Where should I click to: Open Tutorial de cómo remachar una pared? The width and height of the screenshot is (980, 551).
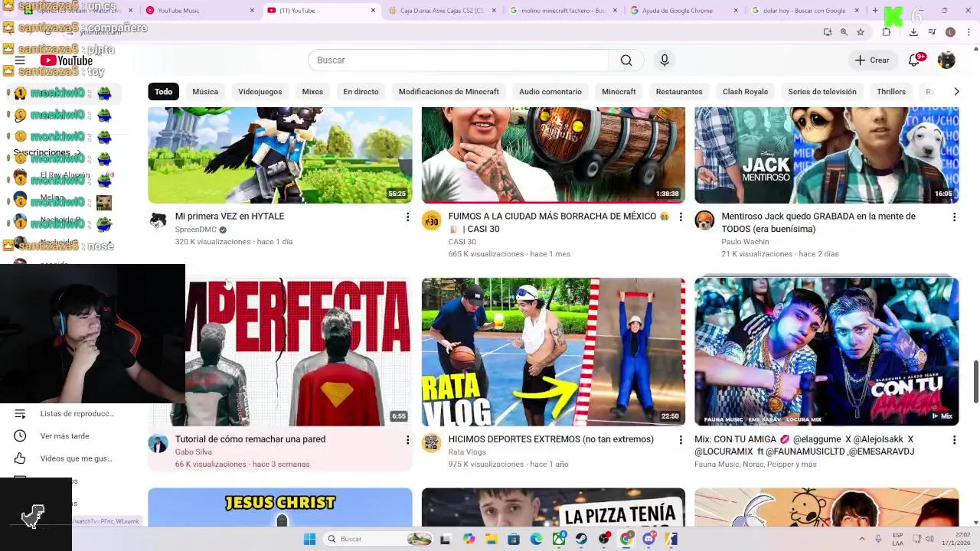pos(250,439)
